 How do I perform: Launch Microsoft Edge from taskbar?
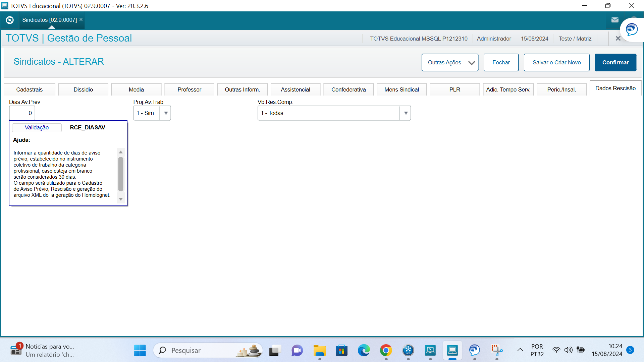pos(364,351)
